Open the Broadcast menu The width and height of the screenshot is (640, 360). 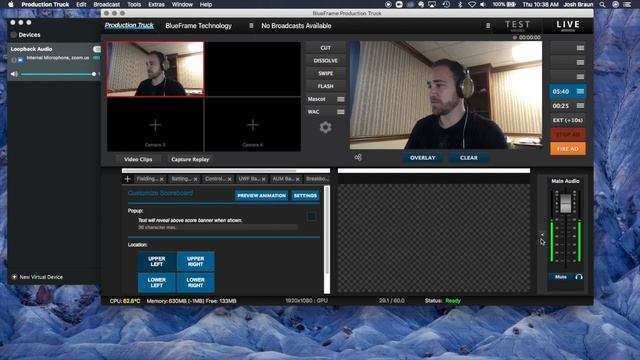(107, 4)
